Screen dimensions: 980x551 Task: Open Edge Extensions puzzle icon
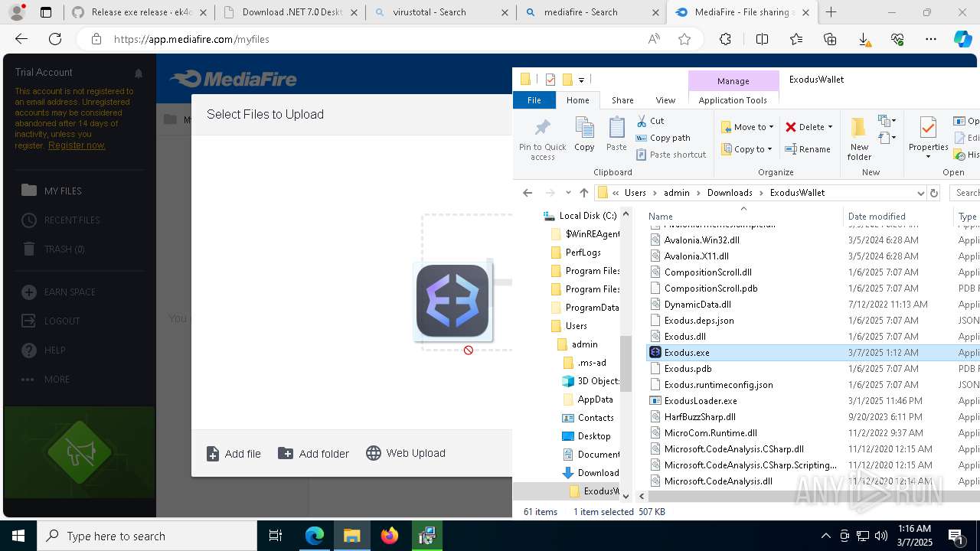725,39
